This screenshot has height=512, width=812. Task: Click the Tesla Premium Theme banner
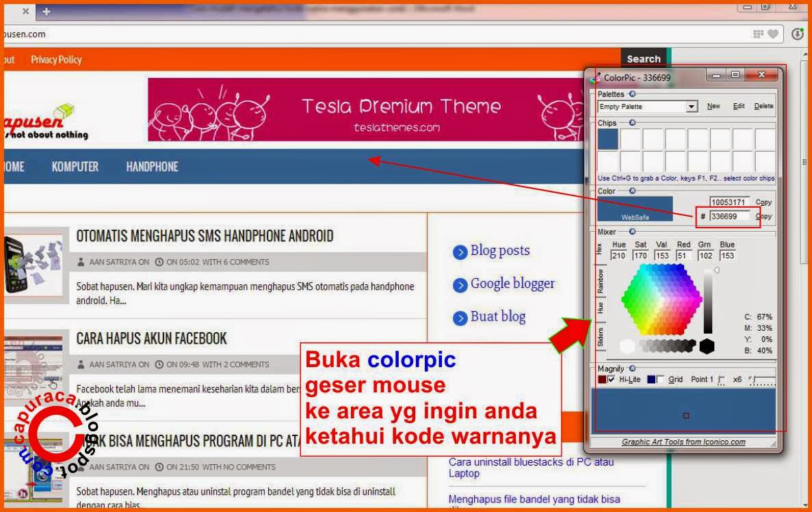(366, 109)
